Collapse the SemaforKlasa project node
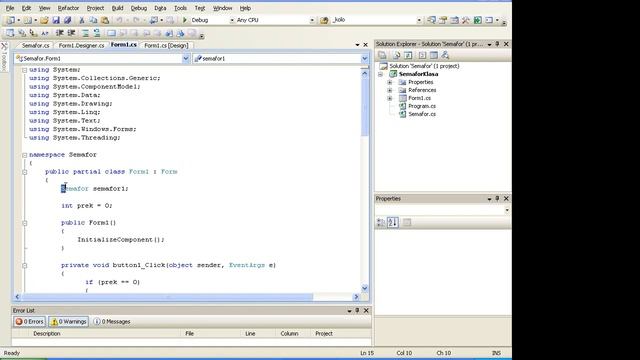 [x=380, y=74]
